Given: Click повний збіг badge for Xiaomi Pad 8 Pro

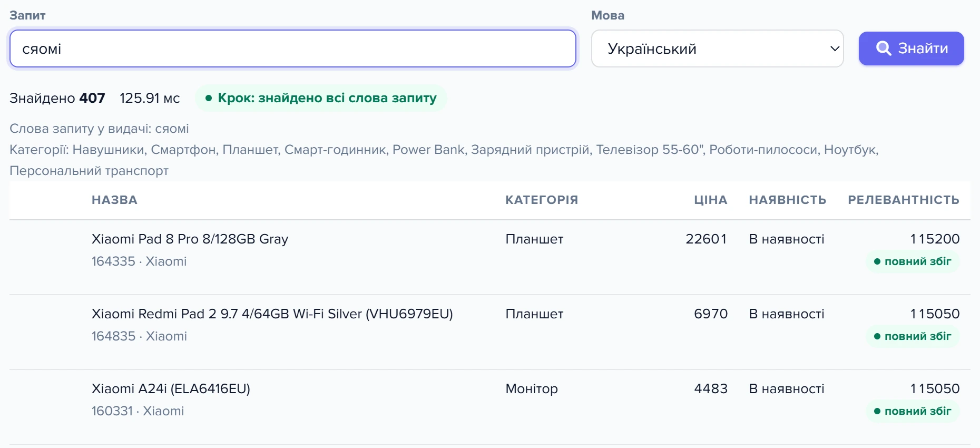Looking at the screenshot, I should coord(913,261).
